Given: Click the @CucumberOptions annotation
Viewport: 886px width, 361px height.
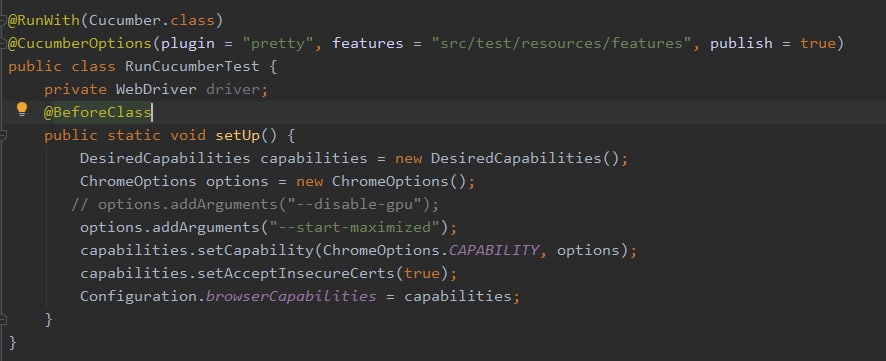Looking at the screenshot, I should (79, 44).
